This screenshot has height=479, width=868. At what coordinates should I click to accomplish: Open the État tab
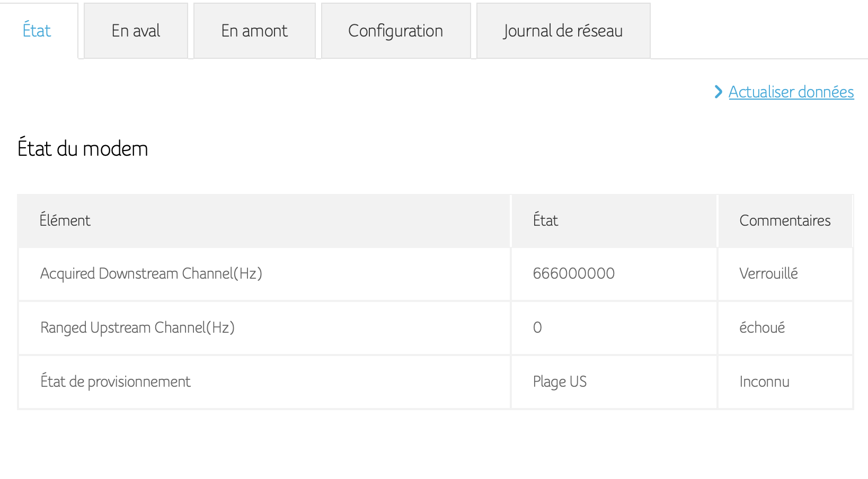[37, 31]
